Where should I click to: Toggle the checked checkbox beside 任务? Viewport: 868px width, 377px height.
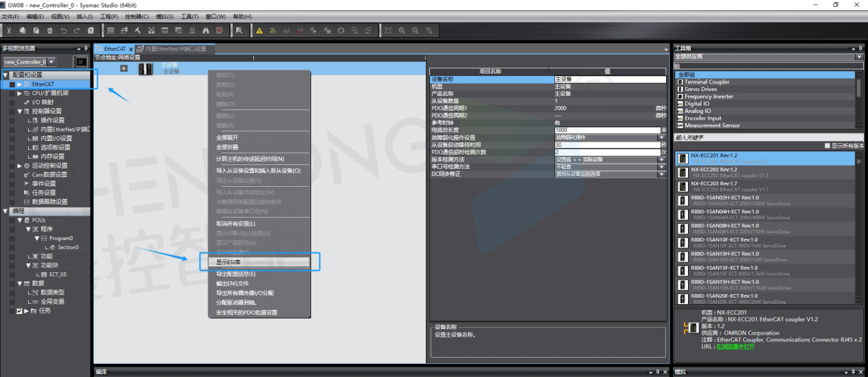[19, 311]
